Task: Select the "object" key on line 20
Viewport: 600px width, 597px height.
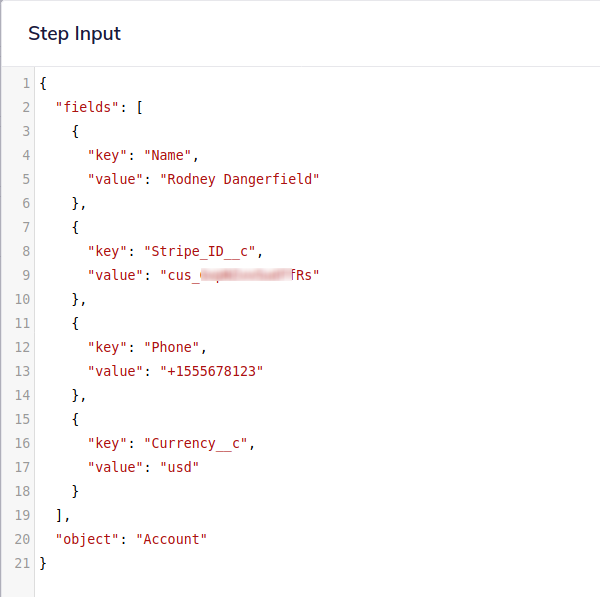Action: (88, 539)
